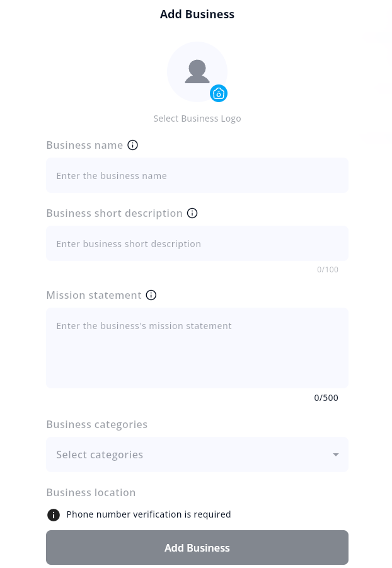Screen dimensions: 392x568
Task: Click the categories dropdown arrow
Action: (x=336, y=455)
